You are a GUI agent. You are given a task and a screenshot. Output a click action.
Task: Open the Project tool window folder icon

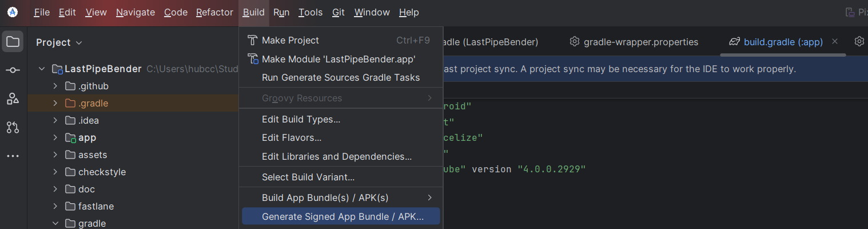click(13, 42)
